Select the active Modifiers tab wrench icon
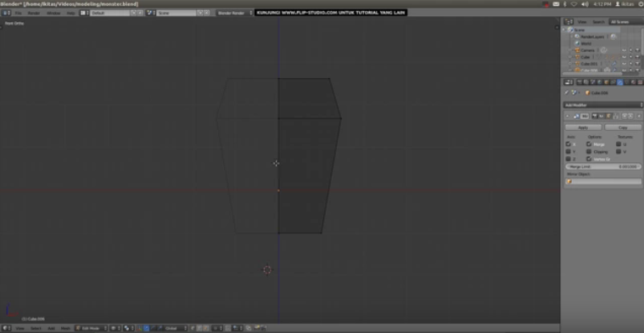The image size is (644, 333). tap(619, 82)
